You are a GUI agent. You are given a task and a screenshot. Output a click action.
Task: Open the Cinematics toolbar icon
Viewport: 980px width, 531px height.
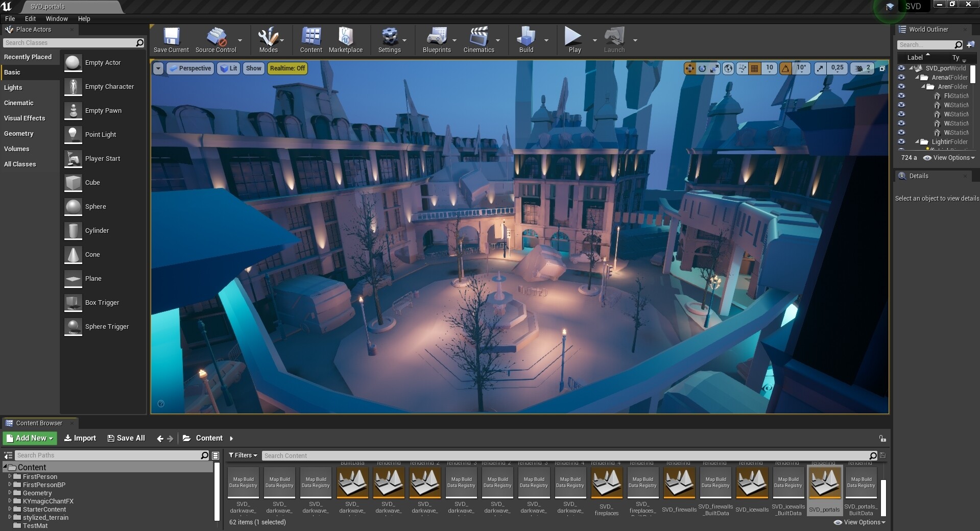(479, 36)
